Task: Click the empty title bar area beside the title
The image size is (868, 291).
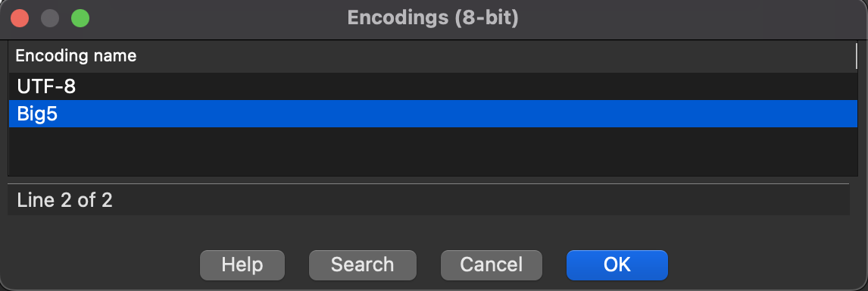Action: [692, 18]
